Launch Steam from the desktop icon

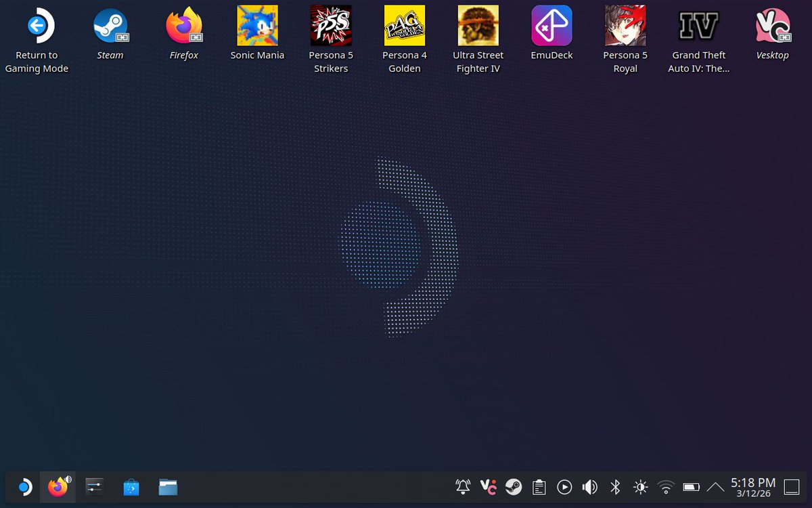(x=110, y=34)
